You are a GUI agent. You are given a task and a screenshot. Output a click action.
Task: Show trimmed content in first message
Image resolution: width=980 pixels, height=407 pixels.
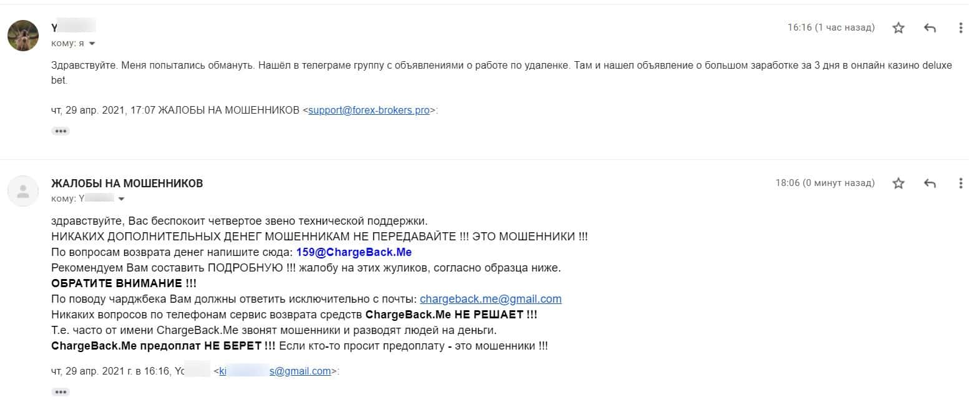61,131
